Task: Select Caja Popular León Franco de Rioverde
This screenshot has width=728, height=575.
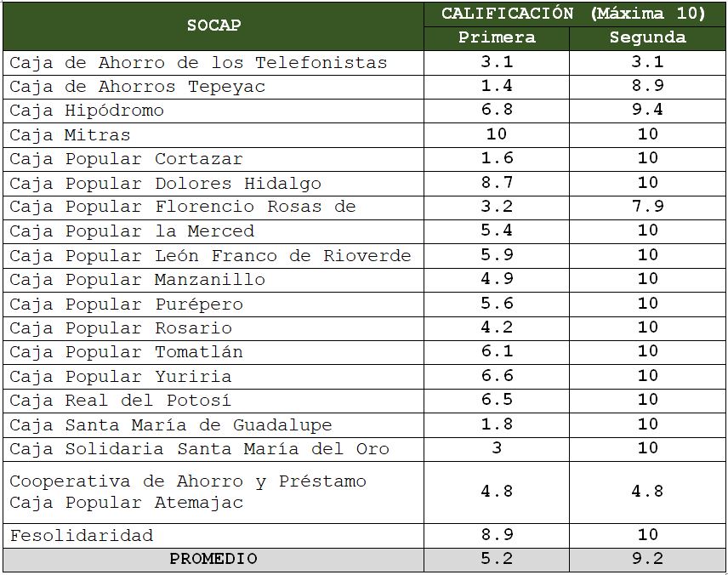Action: click(x=210, y=255)
